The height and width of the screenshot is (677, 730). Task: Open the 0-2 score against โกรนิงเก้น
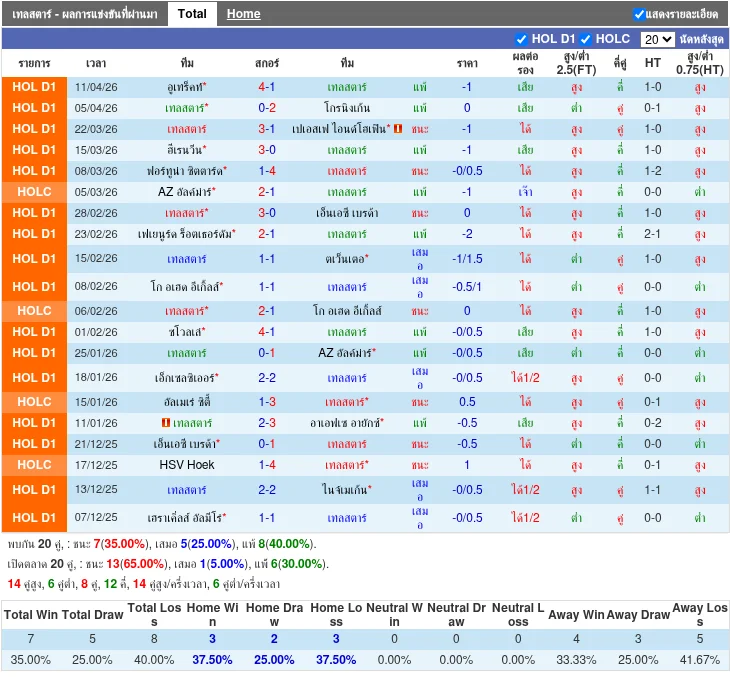click(x=267, y=108)
